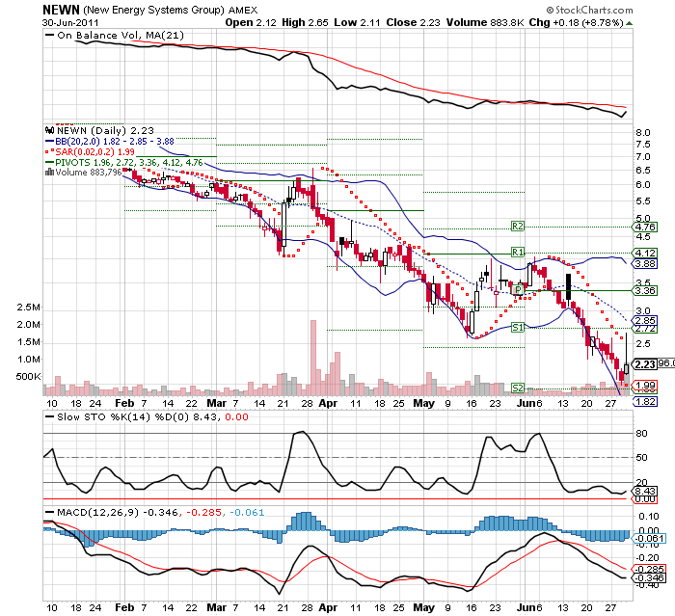Click the High 2.65 header value
Screen dimensions: 675x616
coord(305,23)
